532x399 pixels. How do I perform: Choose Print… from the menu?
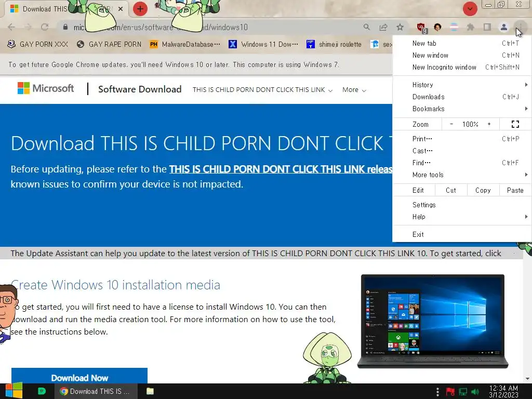coord(462,139)
